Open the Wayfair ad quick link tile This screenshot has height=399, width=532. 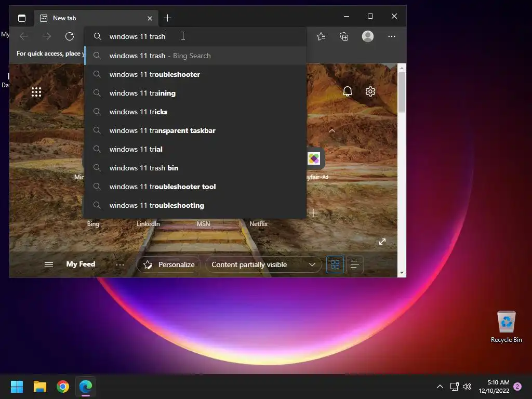[x=314, y=158]
